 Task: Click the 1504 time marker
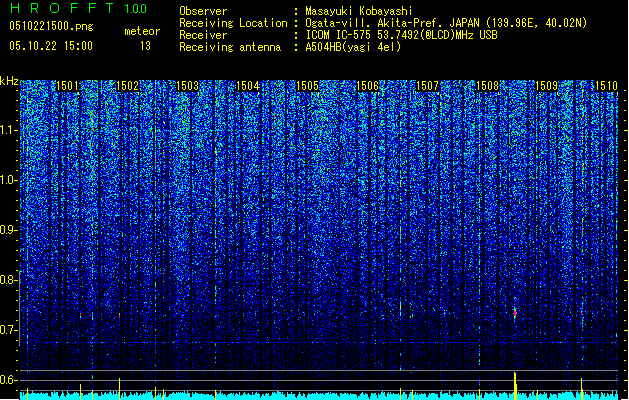coord(248,86)
